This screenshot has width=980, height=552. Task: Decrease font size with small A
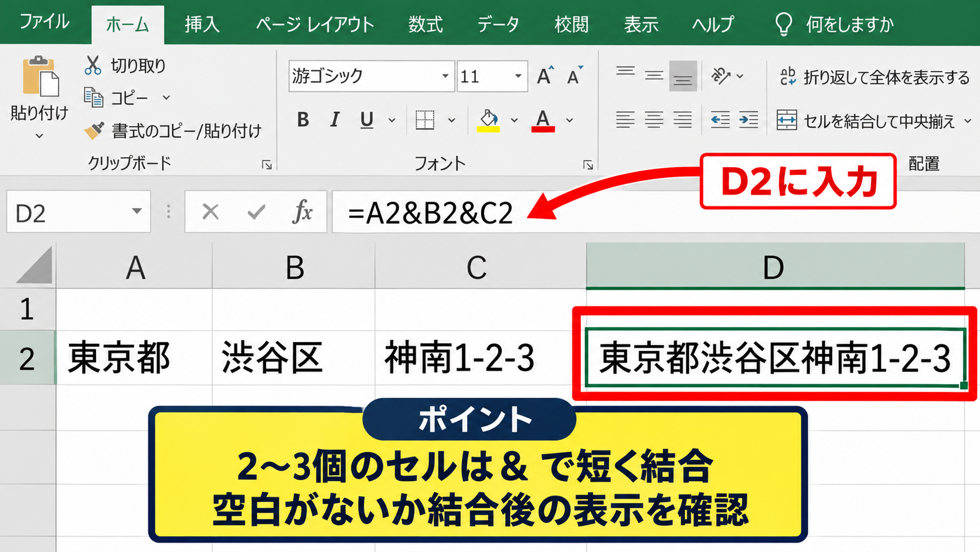[x=575, y=76]
